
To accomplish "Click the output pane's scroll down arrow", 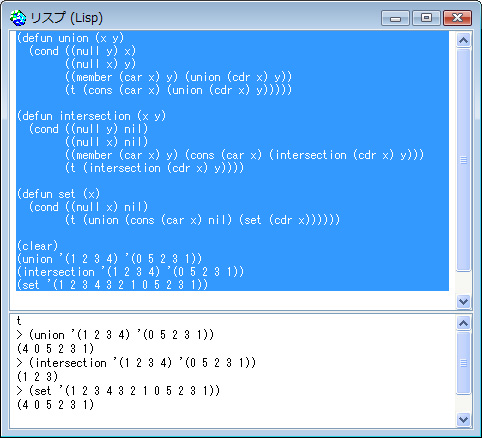I will pos(463,419).
